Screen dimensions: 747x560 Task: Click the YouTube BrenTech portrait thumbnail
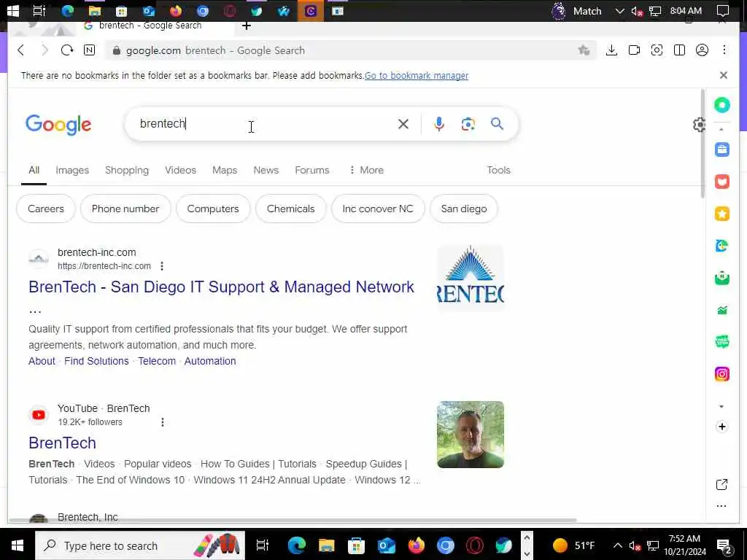click(x=471, y=435)
